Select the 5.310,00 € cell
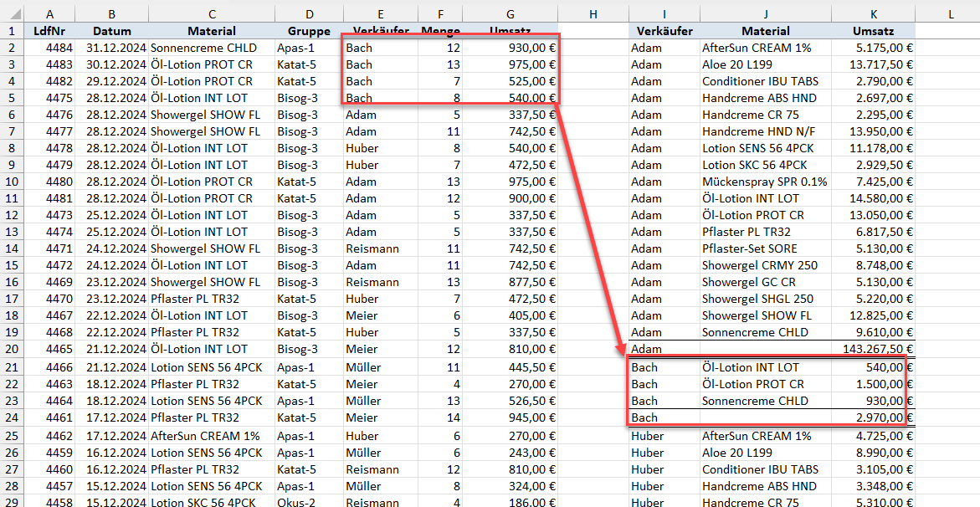This screenshot has height=507, width=980. tap(873, 501)
